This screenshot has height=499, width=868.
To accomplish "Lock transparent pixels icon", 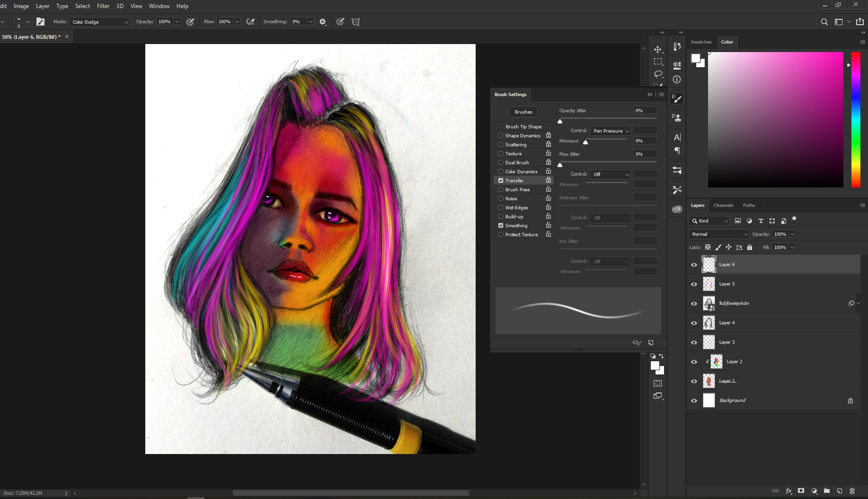I will (x=708, y=247).
